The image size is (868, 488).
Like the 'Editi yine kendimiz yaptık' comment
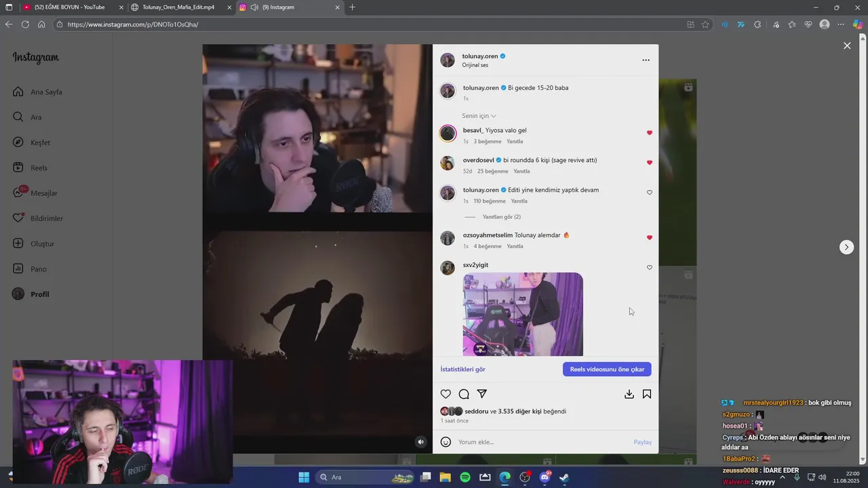click(x=649, y=192)
